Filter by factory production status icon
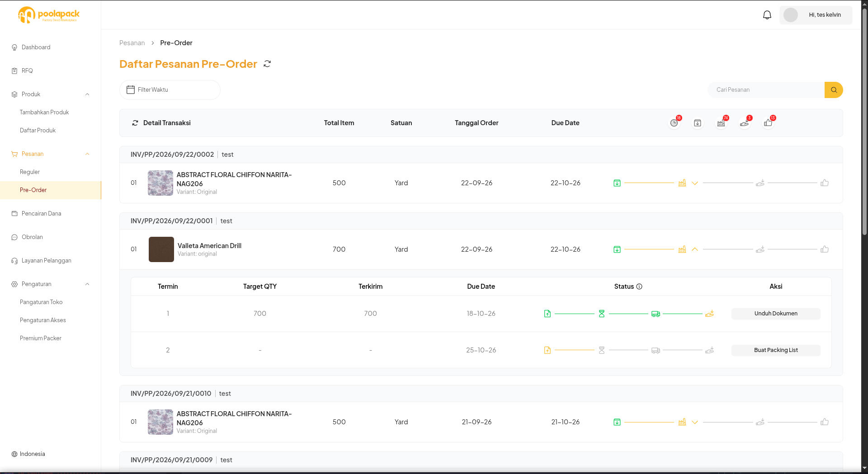Image resolution: width=868 pixels, height=474 pixels. click(x=721, y=123)
